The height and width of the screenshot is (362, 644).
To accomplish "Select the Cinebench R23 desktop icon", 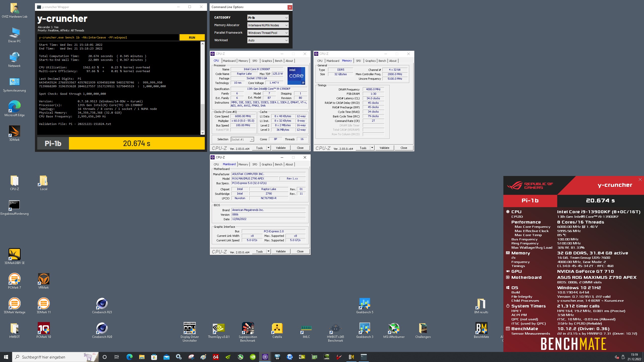I will (102, 306).
